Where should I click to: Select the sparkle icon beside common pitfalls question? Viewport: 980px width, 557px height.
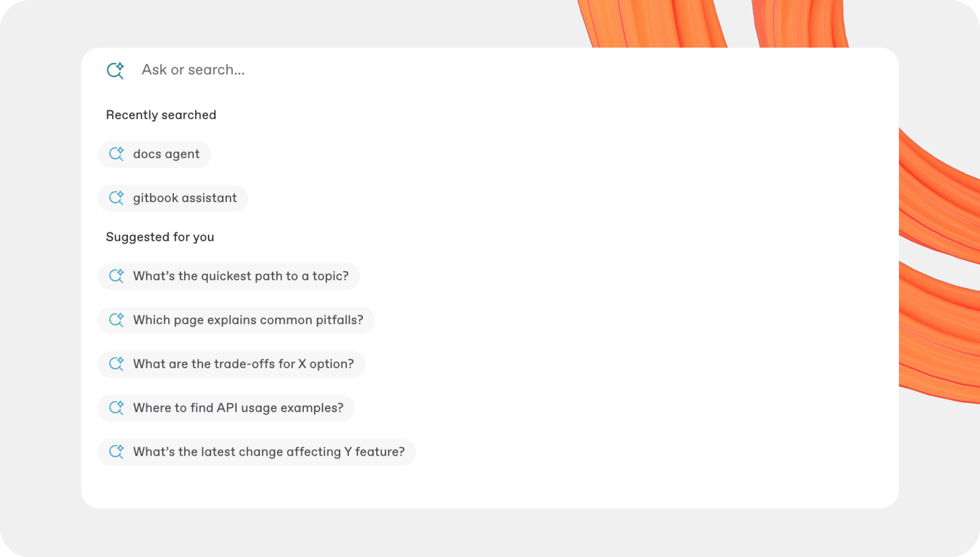[117, 320]
